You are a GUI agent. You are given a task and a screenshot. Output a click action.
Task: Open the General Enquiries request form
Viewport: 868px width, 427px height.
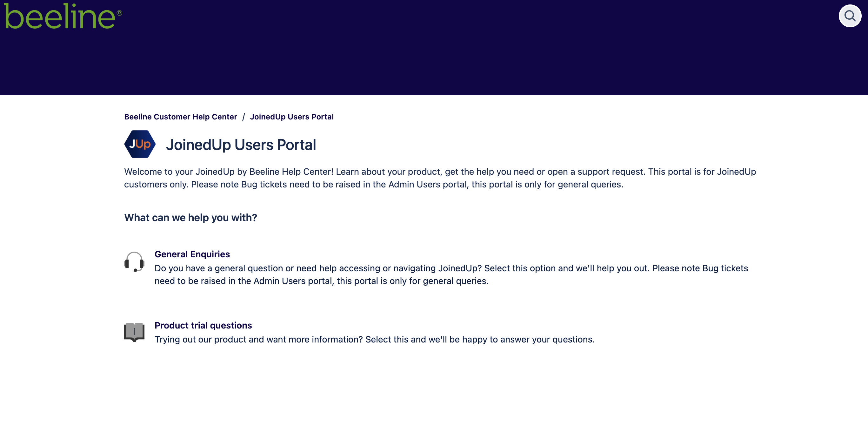click(x=192, y=254)
